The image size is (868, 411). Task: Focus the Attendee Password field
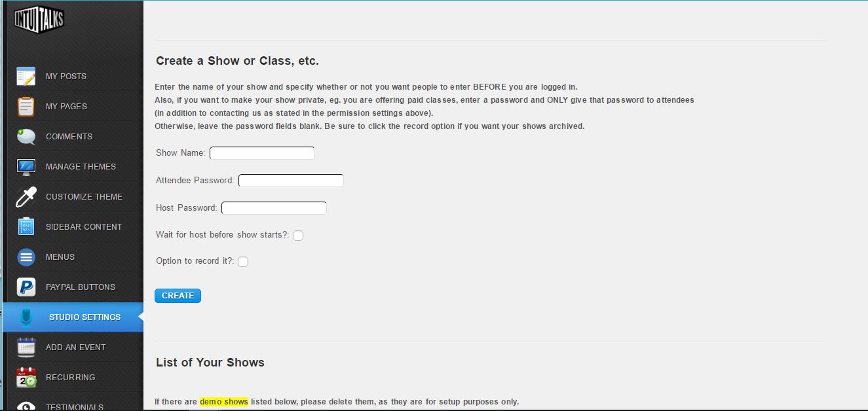(x=291, y=181)
